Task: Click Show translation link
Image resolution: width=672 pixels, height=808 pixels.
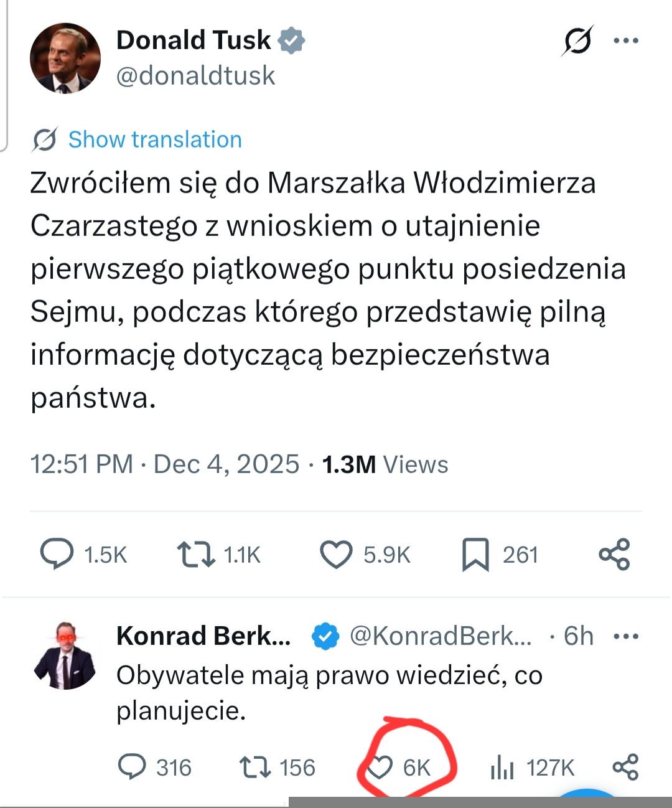Action: 154,139
